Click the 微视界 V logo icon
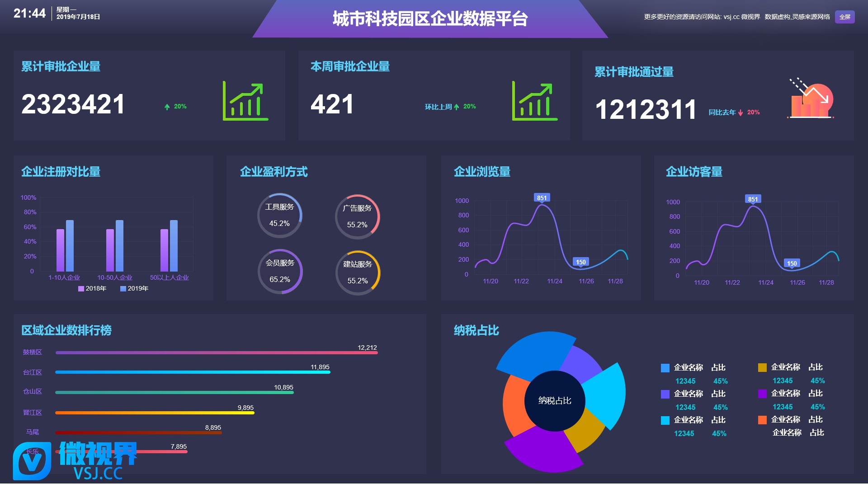The height and width of the screenshot is (493, 868). click(x=32, y=461)
